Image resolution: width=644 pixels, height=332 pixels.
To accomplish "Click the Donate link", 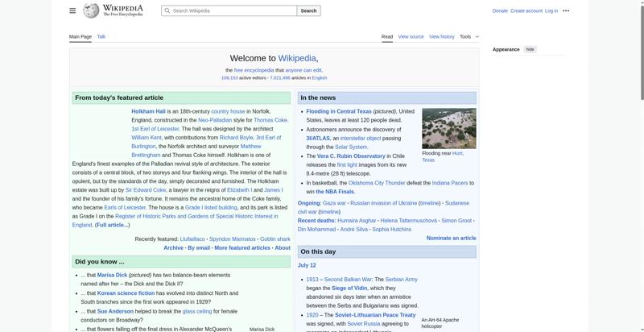I will 500,10.
